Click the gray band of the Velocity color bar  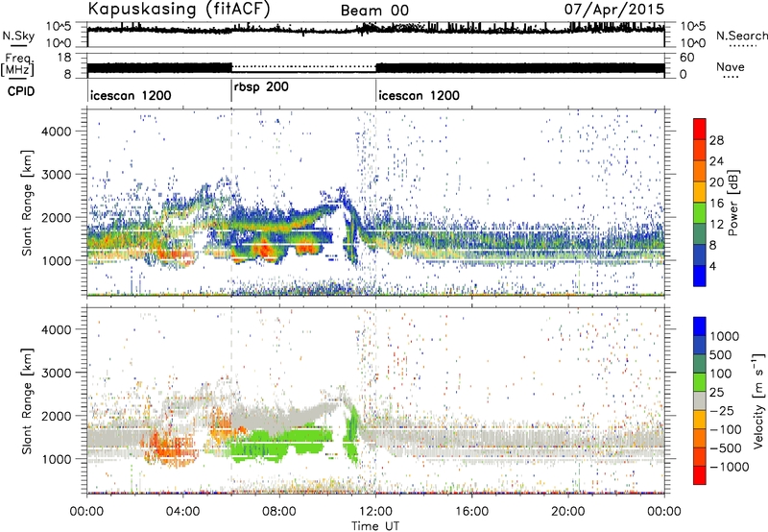point(700,400)
